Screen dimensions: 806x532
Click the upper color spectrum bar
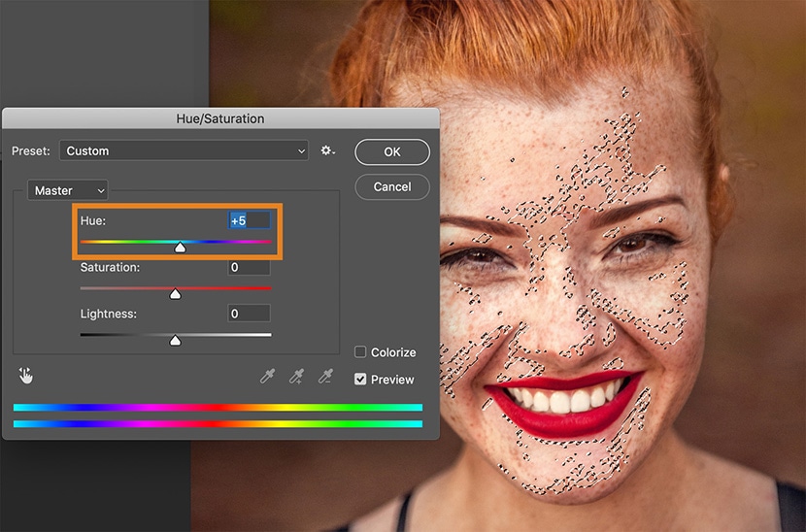click(218, 408)
